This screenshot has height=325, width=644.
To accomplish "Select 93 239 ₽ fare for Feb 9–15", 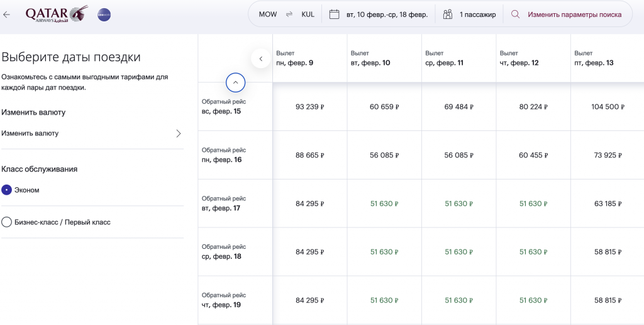I will pos(309,107).
